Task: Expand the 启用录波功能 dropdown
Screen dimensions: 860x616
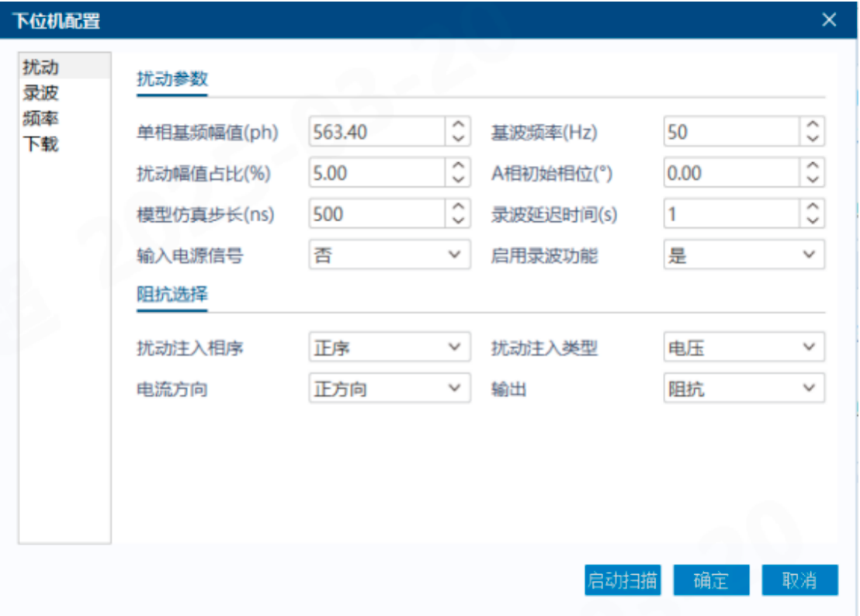Action: tap(744, 254)
